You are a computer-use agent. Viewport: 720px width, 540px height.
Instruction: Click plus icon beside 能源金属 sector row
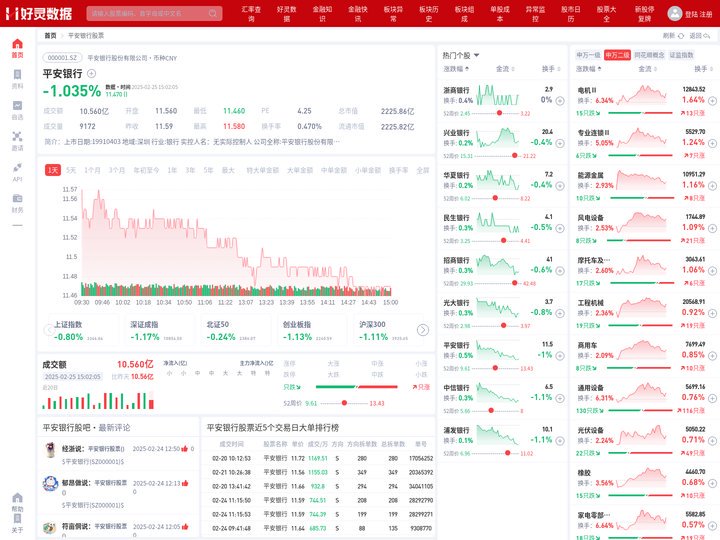point(712,186)
